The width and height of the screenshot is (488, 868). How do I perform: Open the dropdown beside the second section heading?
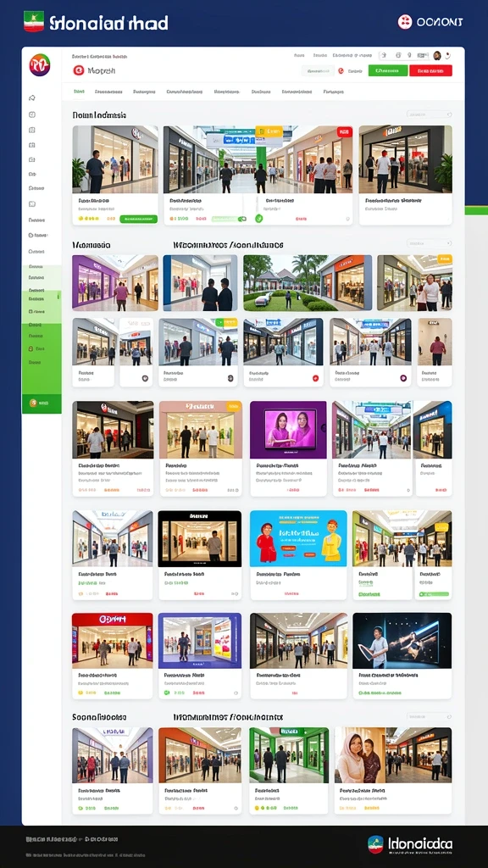[x=429, y=243]
